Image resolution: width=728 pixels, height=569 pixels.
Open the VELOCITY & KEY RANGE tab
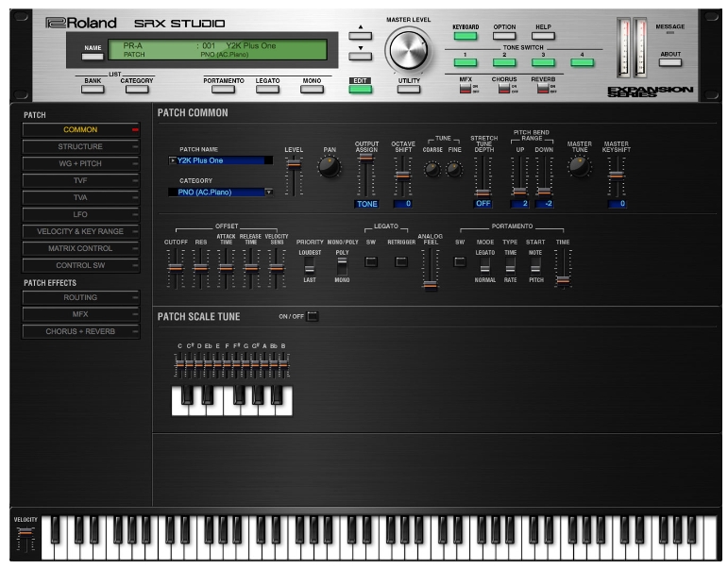(x=81, y=231)
